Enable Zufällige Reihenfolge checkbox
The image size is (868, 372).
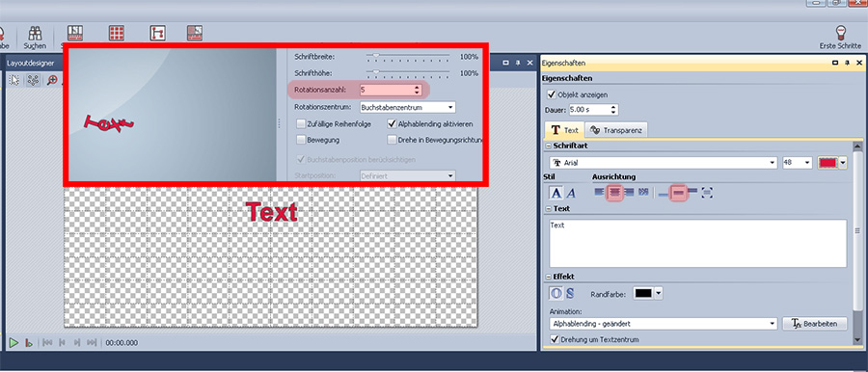point(301,124)
